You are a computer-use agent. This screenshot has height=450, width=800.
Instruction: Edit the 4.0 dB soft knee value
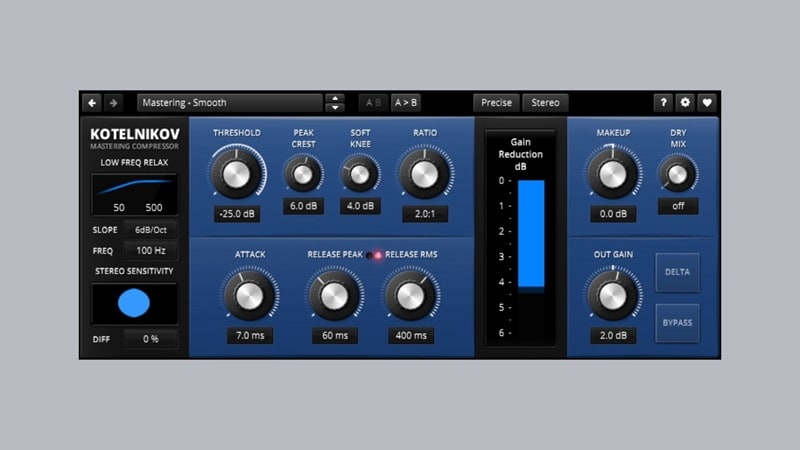360,206
